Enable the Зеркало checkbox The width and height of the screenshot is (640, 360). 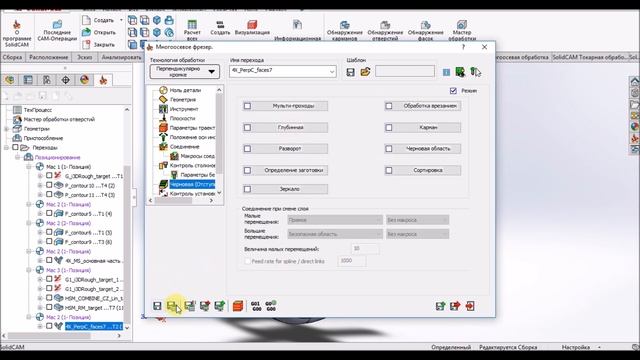pyautogui.click(x=247, y=189)
